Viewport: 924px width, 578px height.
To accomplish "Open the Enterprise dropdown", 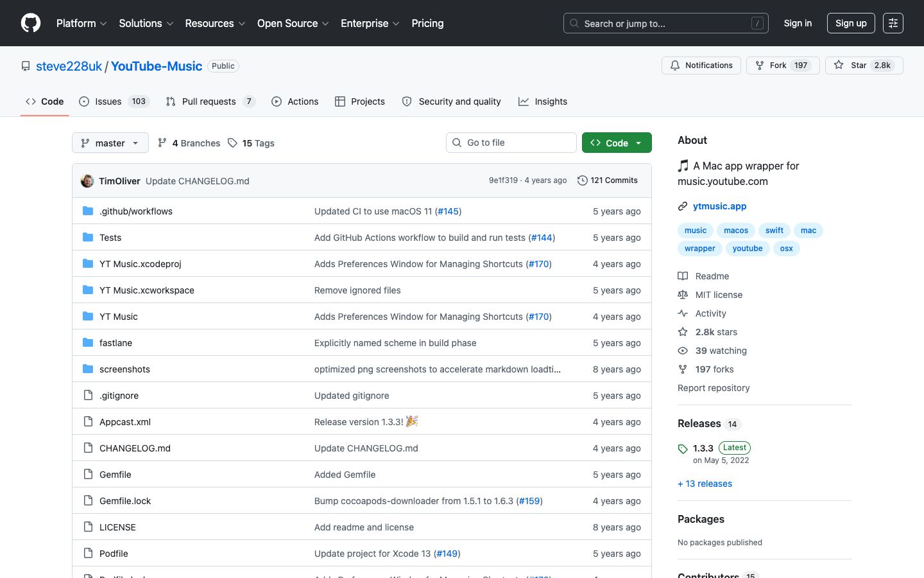I will [x=370, y=23].
